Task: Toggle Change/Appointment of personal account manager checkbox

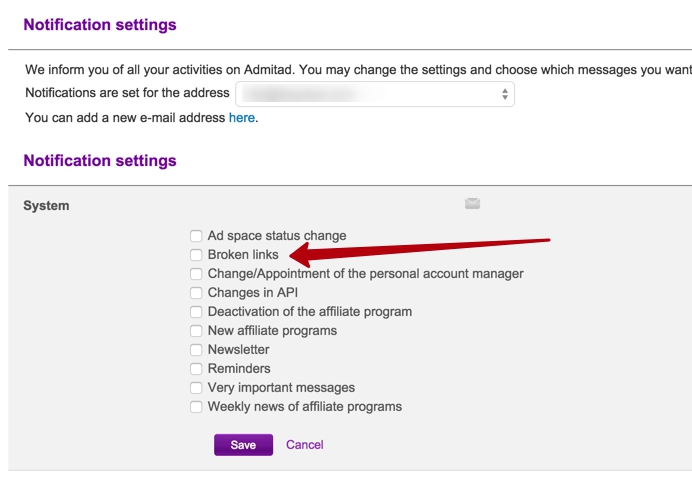Action: (196, 274)
